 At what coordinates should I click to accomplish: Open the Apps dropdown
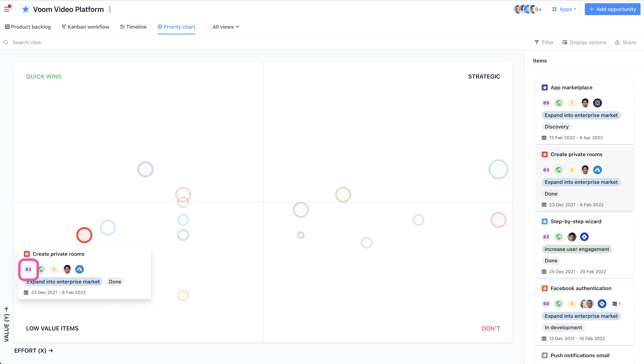(564, 9)
